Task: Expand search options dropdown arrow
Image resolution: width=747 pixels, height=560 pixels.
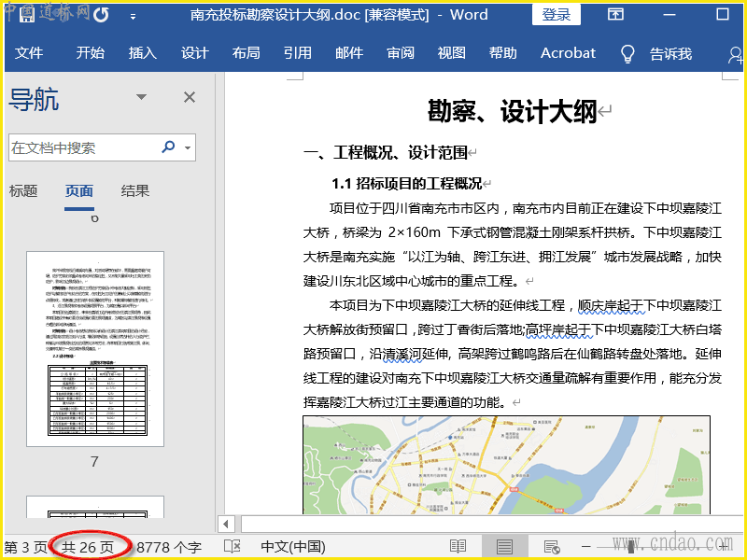Action: (189, 147)
